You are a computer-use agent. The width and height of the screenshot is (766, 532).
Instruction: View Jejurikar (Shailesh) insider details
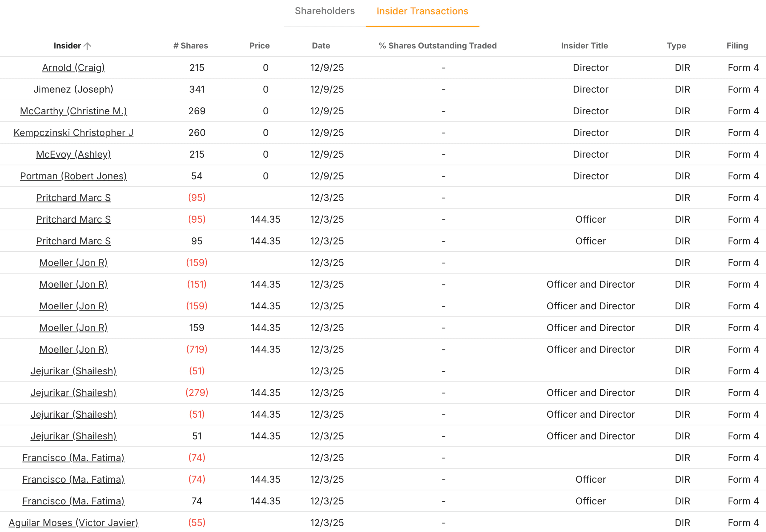tap(74, 371)
